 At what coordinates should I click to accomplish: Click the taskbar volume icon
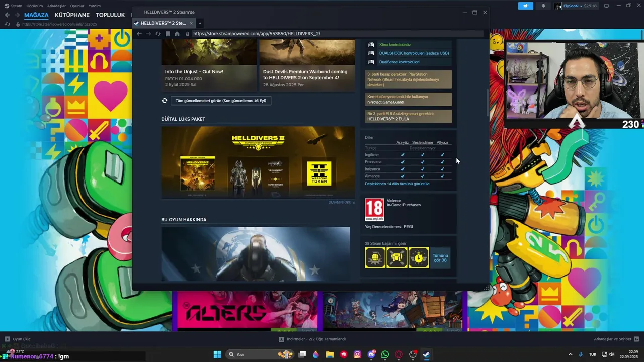[x=612, y=354]
